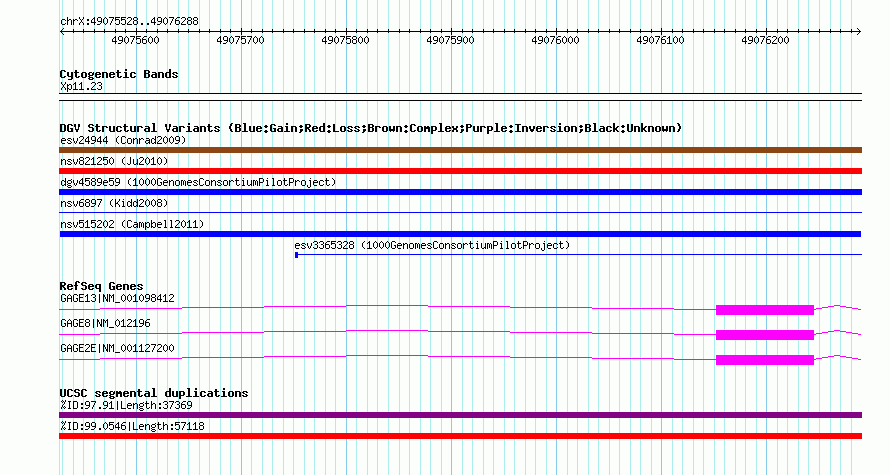Click the chrX:49075528..49076288 region label
This screenshot has width=890, height=475.
[x=129, y=22]
